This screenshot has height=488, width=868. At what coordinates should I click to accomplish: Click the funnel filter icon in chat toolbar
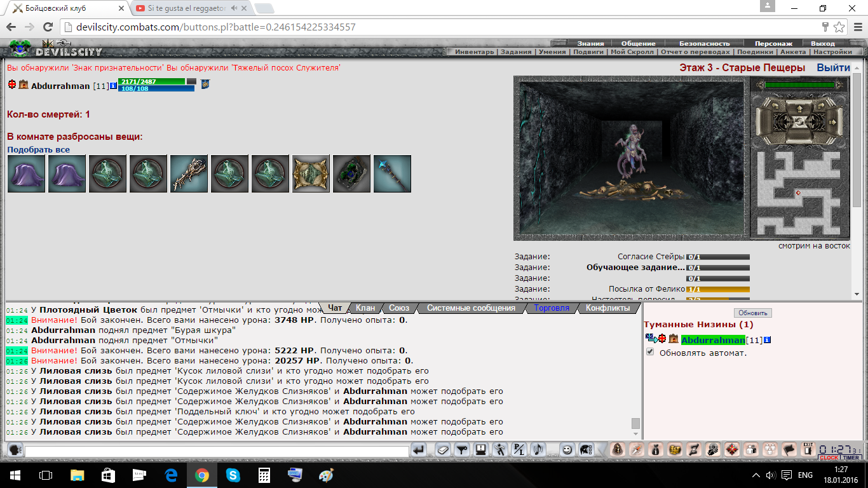click(x=463, y=450)
